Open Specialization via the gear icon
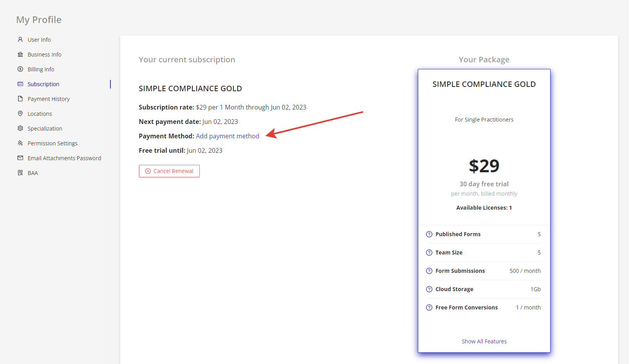The width and height of the screenshot is (629, 364). pos(20,128)
